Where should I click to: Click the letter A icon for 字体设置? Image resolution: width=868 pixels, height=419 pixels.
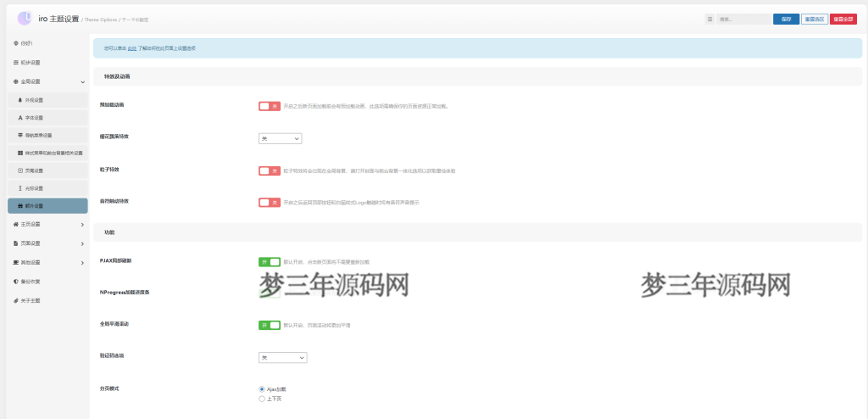[20, 118]
